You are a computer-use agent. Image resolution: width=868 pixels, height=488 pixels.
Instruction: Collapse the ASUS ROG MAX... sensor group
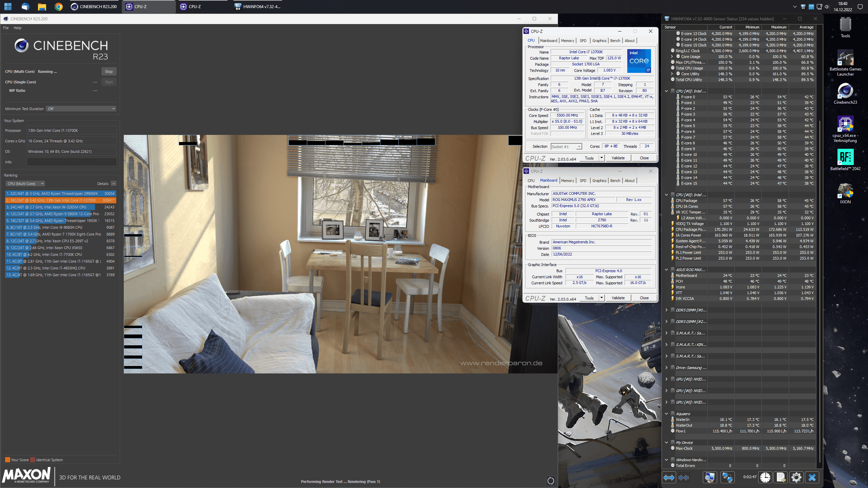point(666,270)
